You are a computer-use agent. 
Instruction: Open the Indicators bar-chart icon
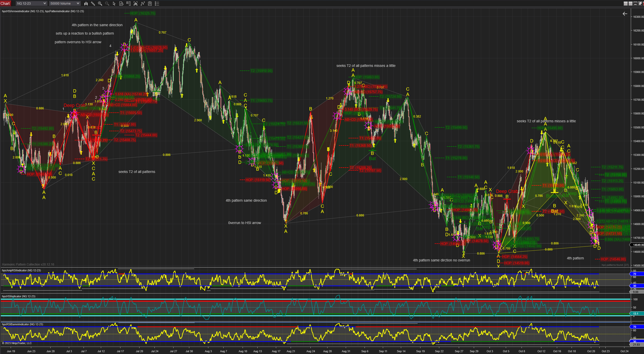coord(135,4)
